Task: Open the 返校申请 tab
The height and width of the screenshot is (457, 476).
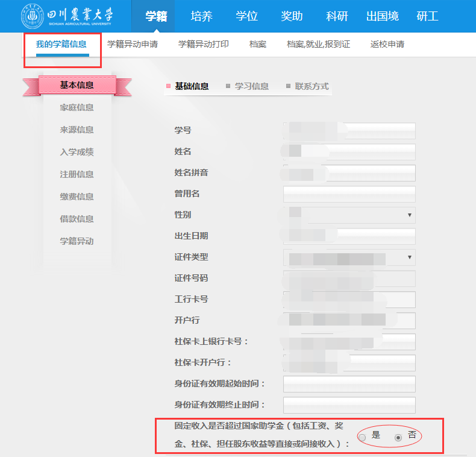Action: (387, 44)
